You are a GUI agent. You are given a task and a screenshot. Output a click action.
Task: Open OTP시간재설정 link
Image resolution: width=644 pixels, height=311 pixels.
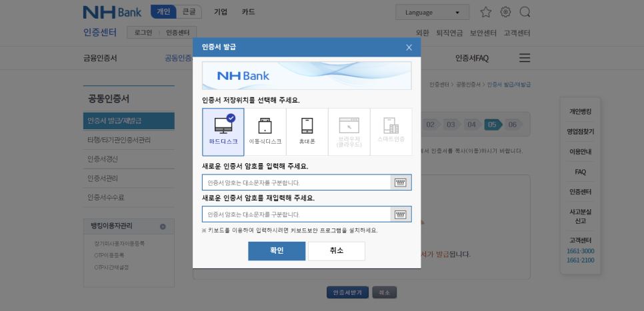(x=112, y=267)
